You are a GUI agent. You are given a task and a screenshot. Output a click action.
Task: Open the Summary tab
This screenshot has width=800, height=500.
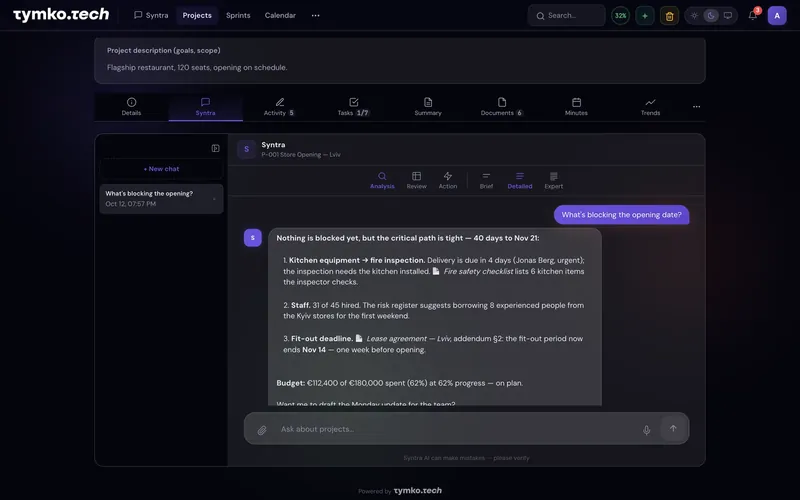[428, 107]
